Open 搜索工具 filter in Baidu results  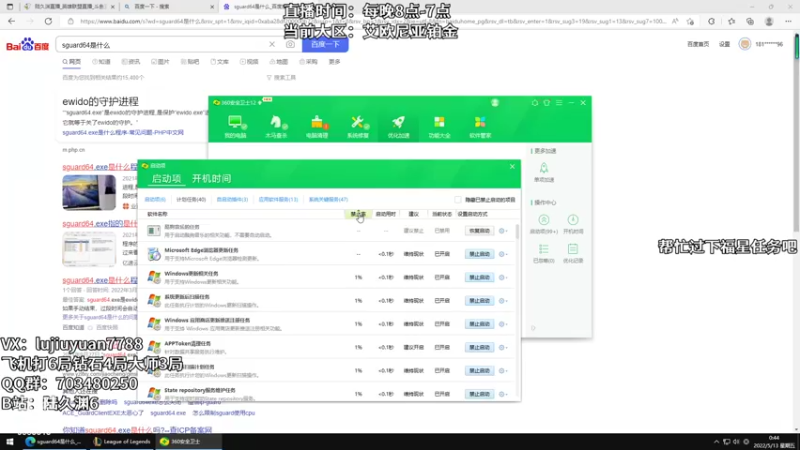pos(281,78)
